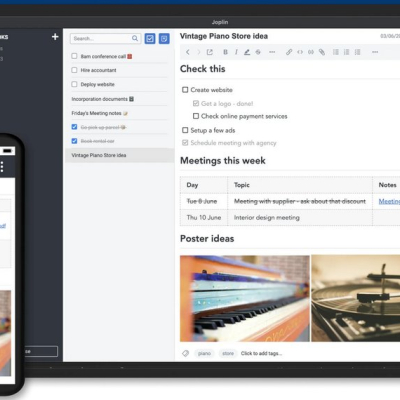
Task: Open the first toolbar more-options ellipsis
Action: point(272,52)
